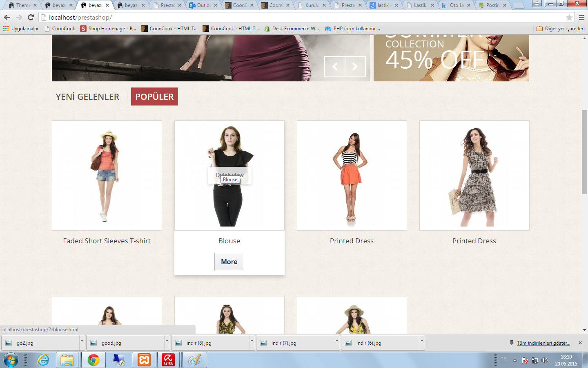Switch to Chrome on the taskbar

pos(94,360)
